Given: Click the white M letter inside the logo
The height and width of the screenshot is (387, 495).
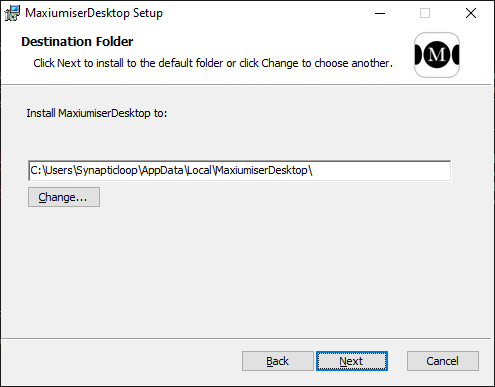Looking at the screenshot, I should click(437, 54).
